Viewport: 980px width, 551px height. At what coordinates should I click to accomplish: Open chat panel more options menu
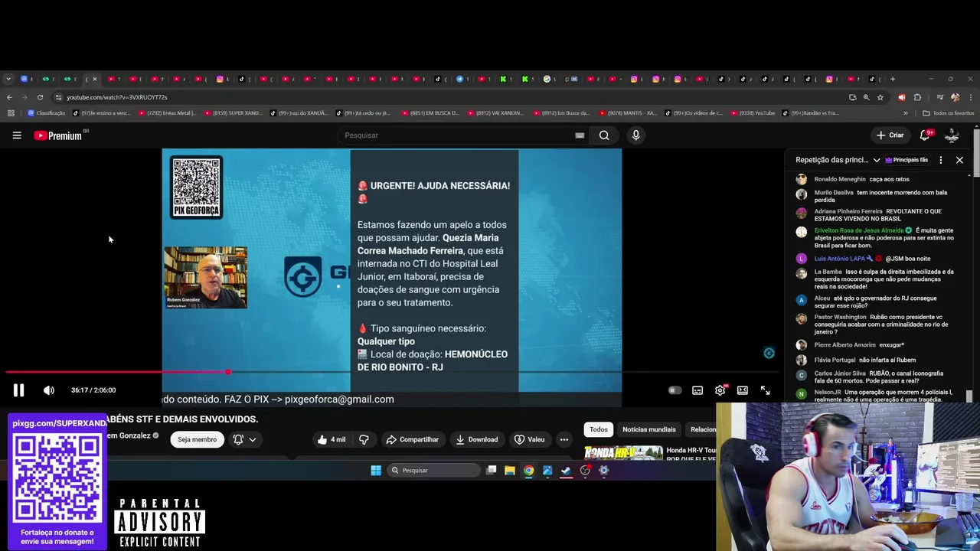941,160
